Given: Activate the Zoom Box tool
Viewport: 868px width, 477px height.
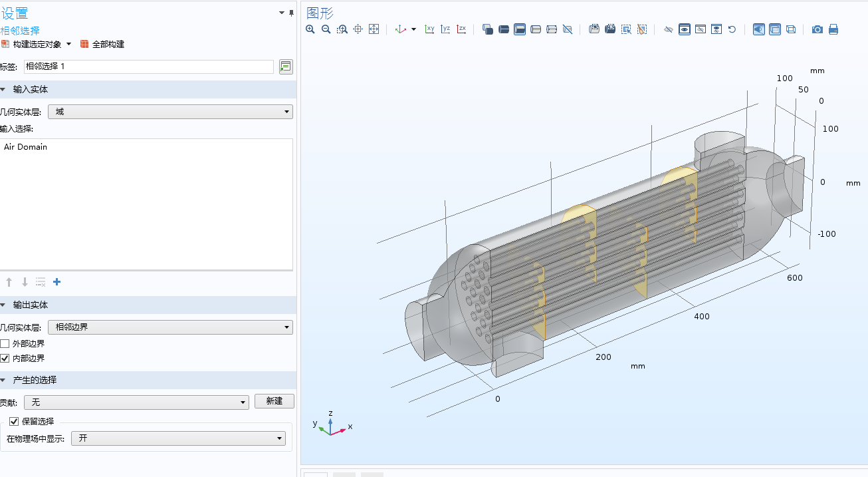Looking at the screenshot, I should click(342, 29).
